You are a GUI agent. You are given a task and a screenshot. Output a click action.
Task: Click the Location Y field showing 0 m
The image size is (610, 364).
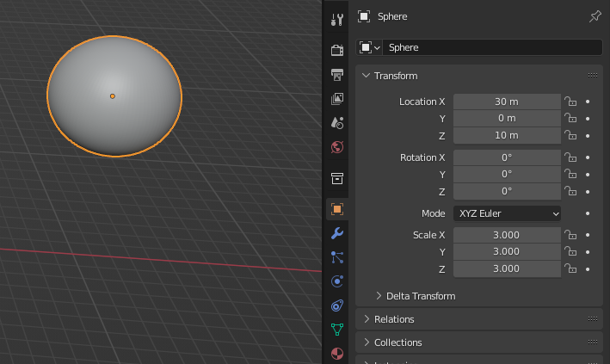507,119
